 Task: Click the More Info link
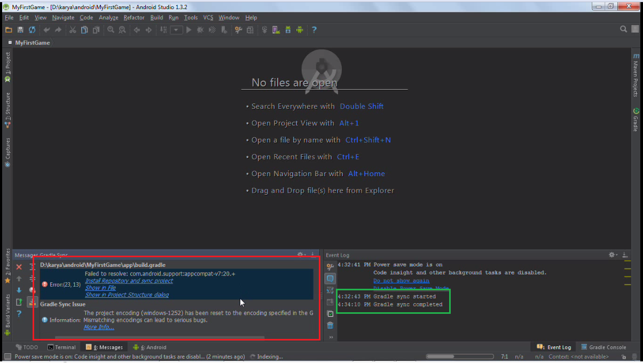click(x=99, y=327)
